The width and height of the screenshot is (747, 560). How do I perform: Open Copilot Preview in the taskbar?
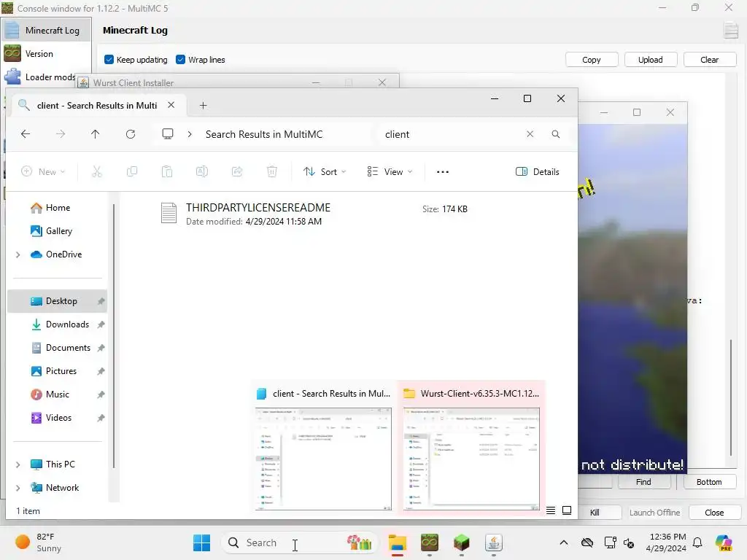point(723,542)
